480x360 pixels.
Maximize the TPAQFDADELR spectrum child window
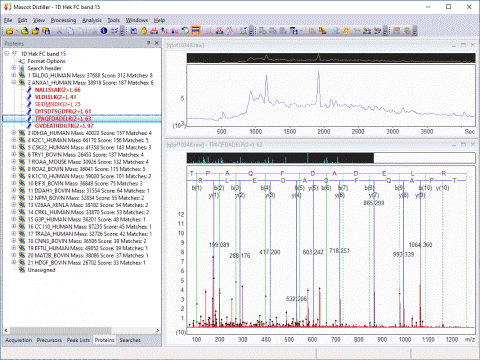point(463,144)
